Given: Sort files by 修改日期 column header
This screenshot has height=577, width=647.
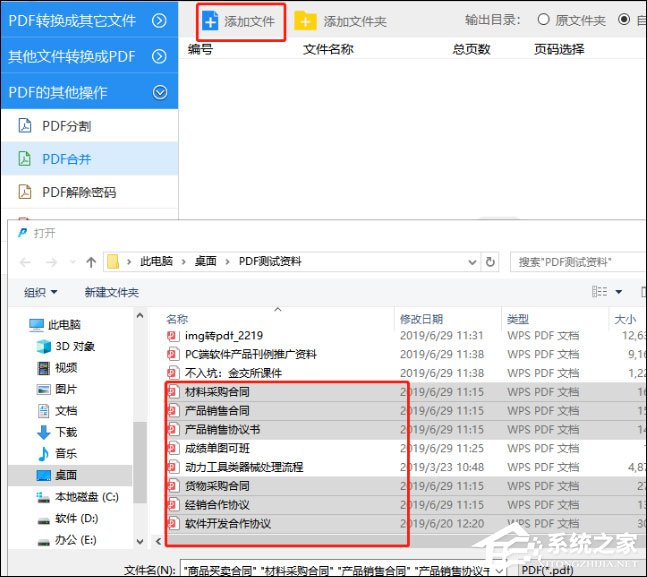Looking at the screenshot, I should click(x=421, y=319).
